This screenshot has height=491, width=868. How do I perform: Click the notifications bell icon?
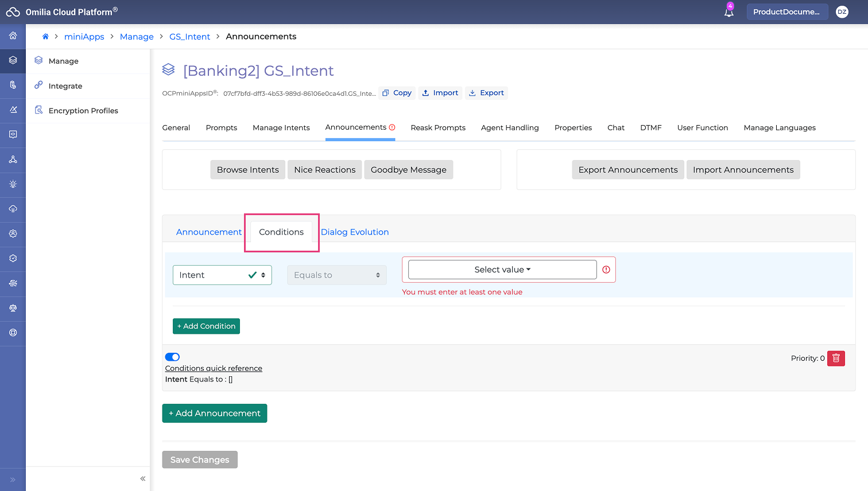click(x=728, y=12)
